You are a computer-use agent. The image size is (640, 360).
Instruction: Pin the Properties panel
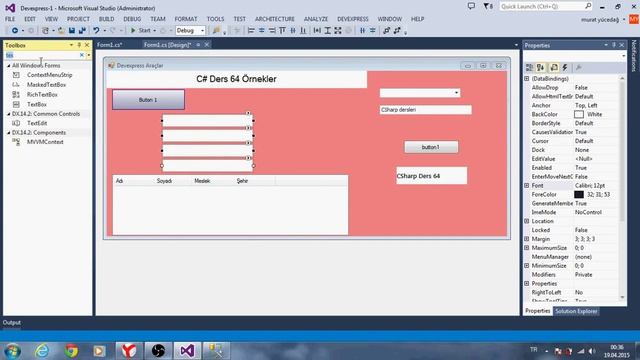click(x=614, y=45)
